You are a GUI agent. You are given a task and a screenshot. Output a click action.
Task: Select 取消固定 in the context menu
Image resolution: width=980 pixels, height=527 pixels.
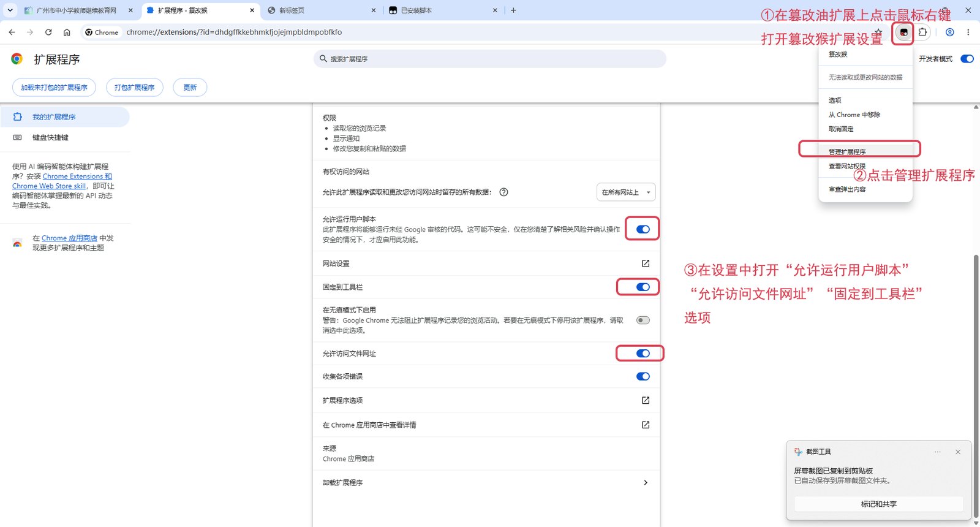[x=865, y=129]
